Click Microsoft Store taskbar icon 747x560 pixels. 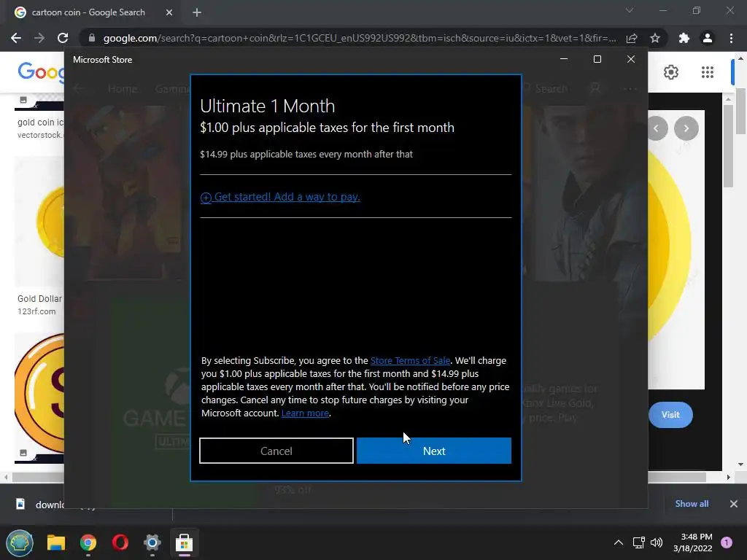tap(184, 542)
